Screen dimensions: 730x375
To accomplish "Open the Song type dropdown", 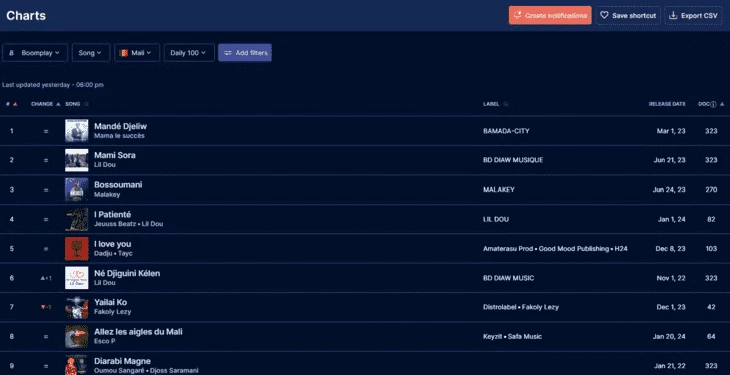I will pos(91,53).
